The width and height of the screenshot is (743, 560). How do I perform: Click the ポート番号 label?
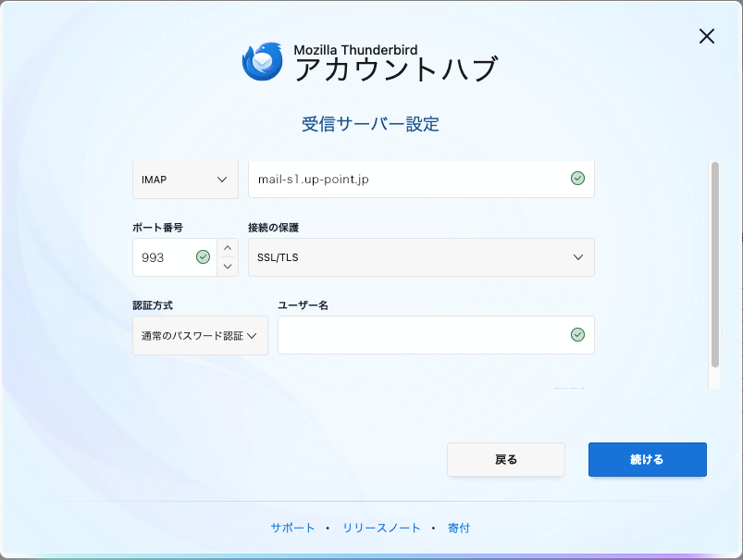point(157,228)
